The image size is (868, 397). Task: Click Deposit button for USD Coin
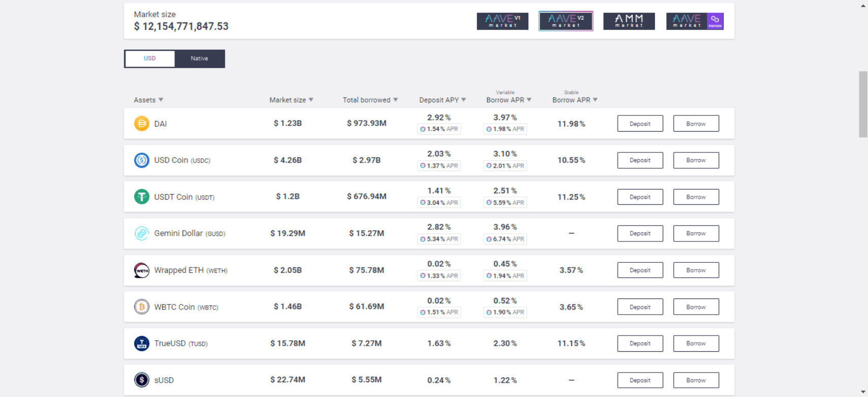[x=640, y=160]
